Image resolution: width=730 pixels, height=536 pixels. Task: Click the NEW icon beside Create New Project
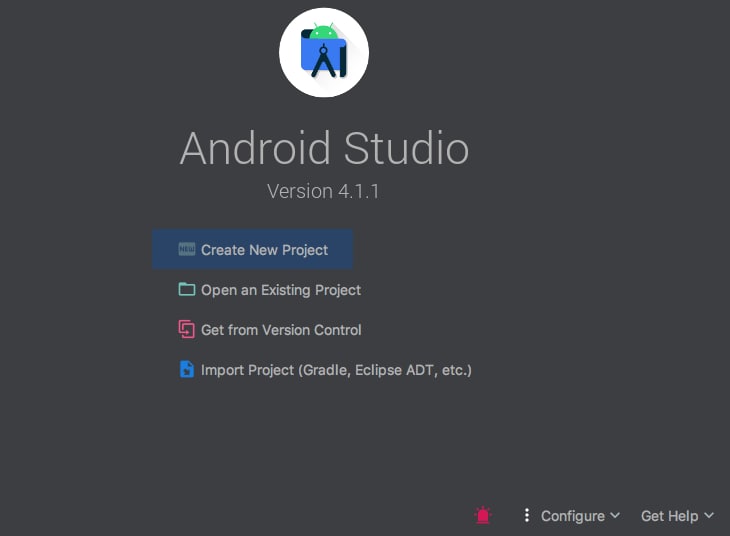[187, 249]
